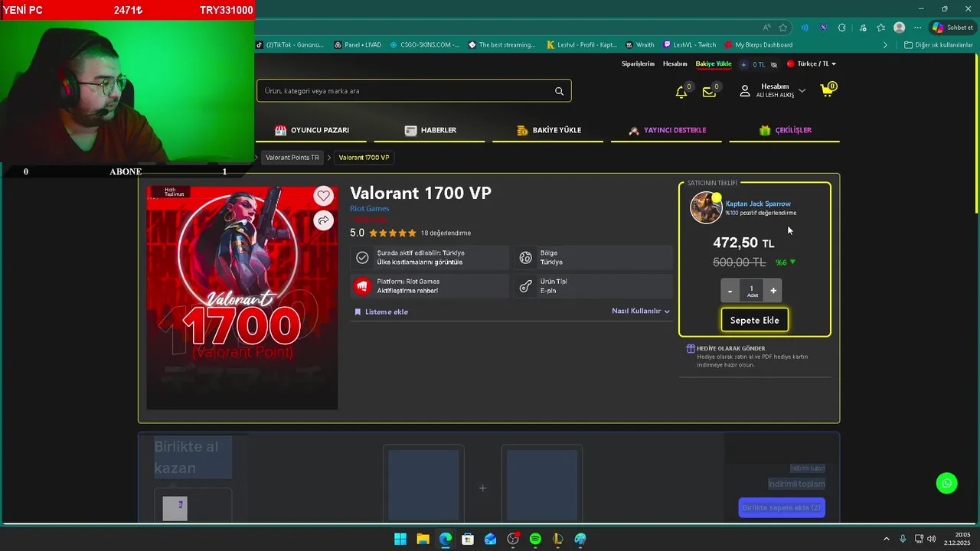Increase quantity with plus button
This screenshot has width=980, height=551.
[773, 291]
